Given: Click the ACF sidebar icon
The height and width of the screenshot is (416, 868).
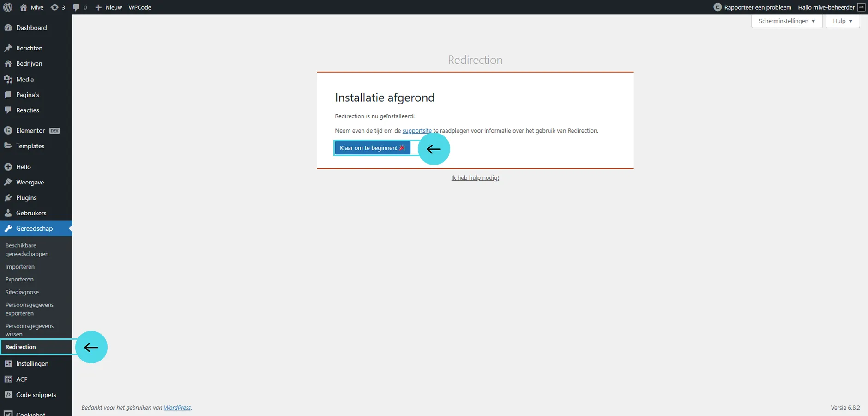Looking at the screenshot, I should pyautogui.click(x=8, y=379).
